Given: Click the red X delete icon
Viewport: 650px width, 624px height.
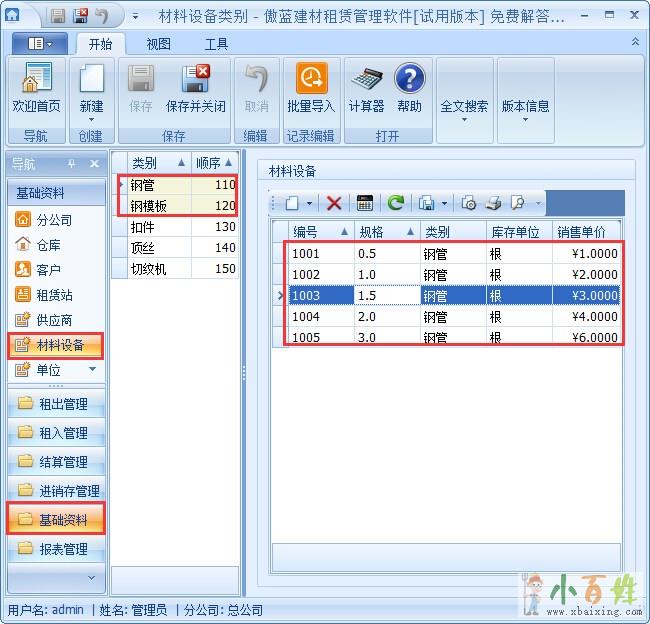Looking at the screenshot, I should pos(334,203).
